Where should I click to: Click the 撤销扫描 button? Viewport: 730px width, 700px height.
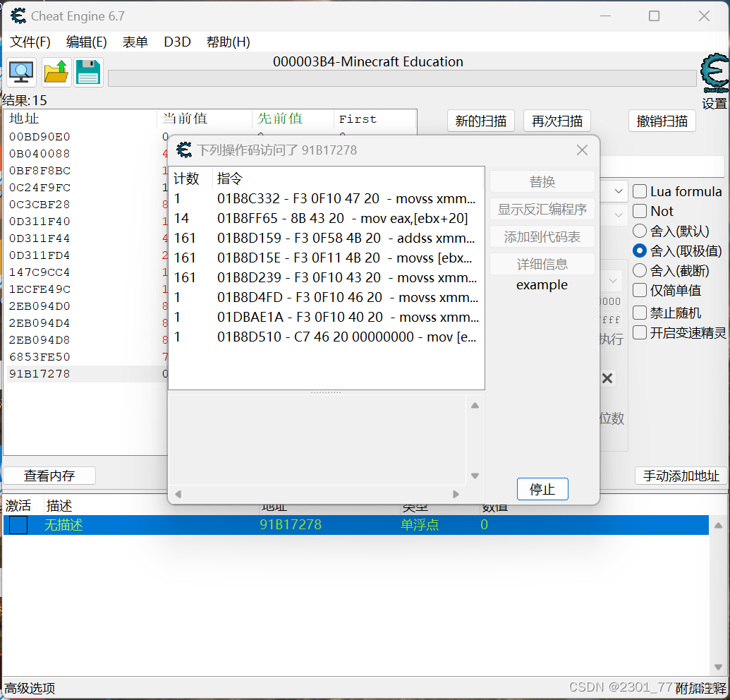point(662,121)
